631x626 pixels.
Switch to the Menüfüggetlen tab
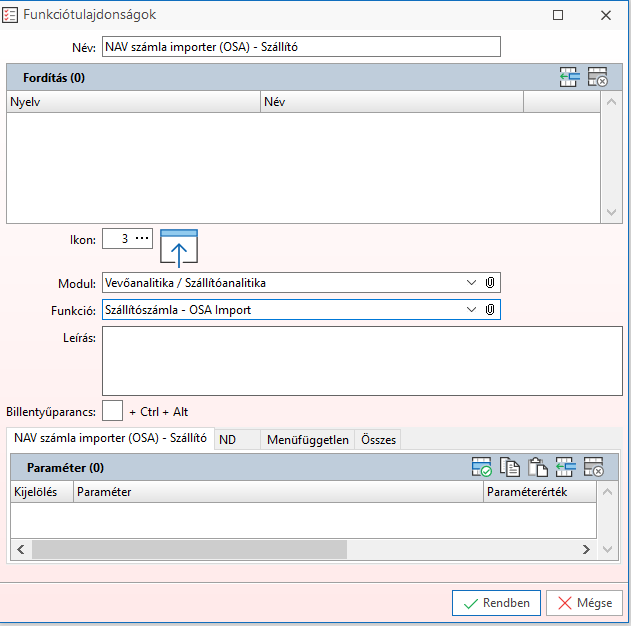308,440
